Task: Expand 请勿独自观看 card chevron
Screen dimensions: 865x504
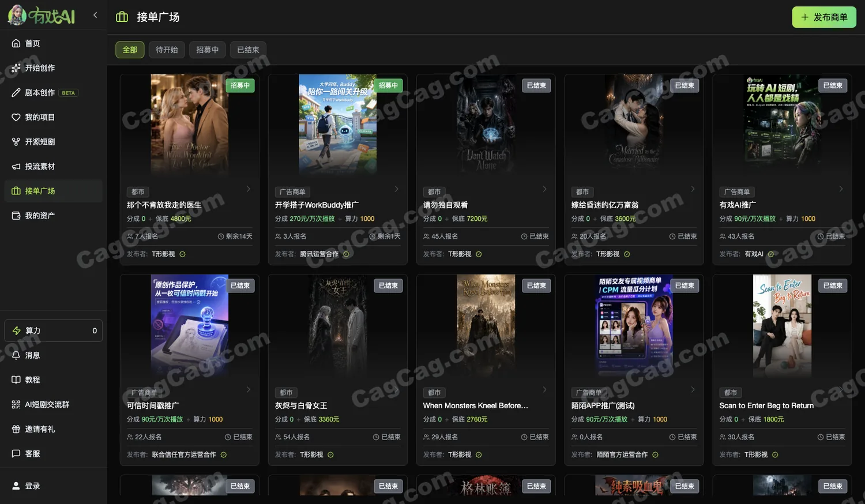Action: coord(545,189)
